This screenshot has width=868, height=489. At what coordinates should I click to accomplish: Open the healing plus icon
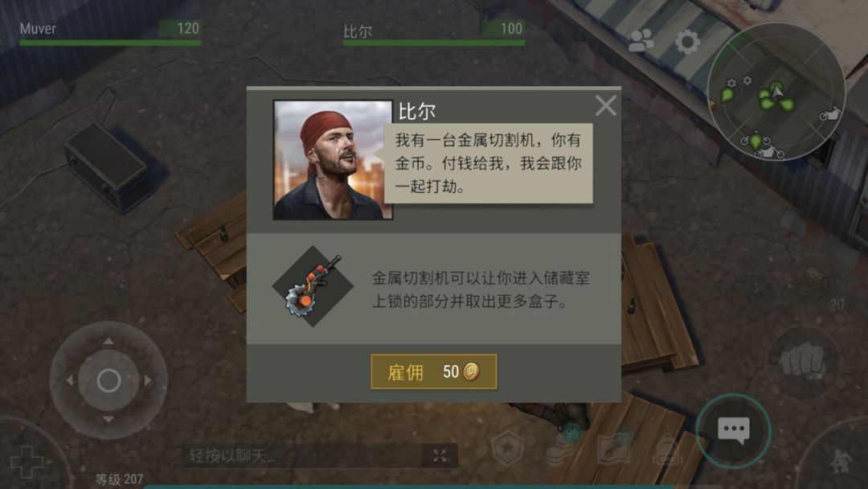tap(26, 462)
